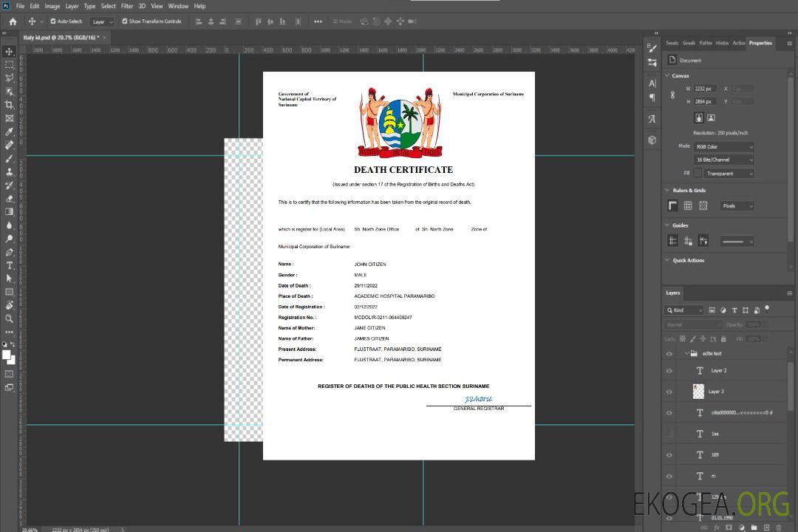
Task: Open 16 Bits/Channel dropdown
Action: point(723,160)
